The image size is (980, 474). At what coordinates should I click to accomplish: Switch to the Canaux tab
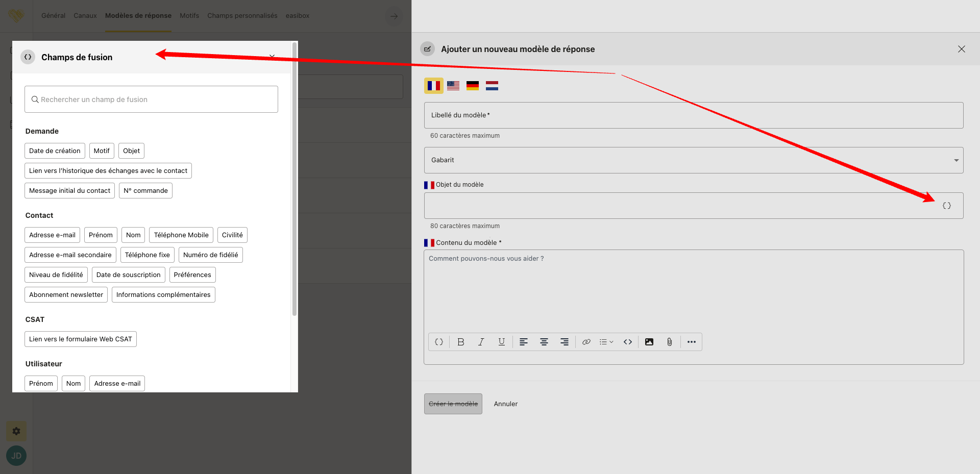[x=85, y=16]
